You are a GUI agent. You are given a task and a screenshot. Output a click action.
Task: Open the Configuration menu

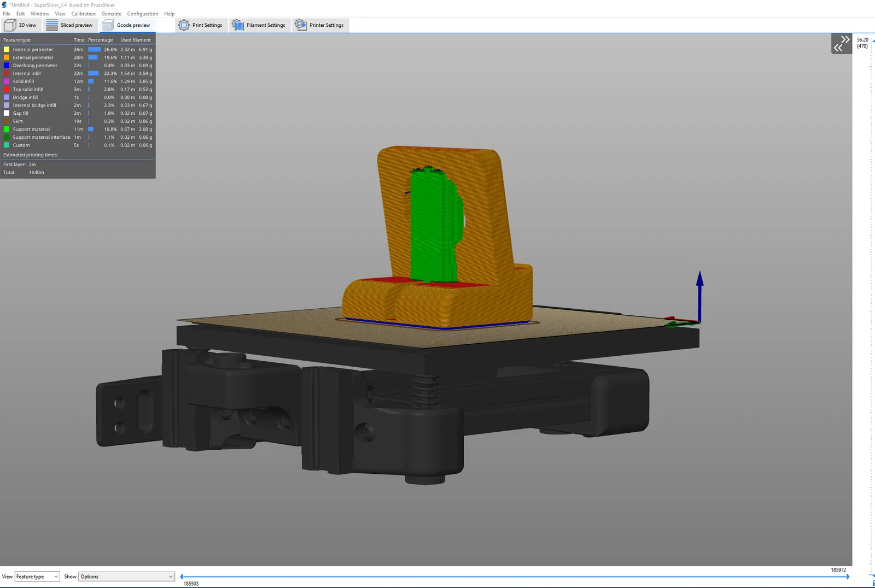[x=143, y=14]
